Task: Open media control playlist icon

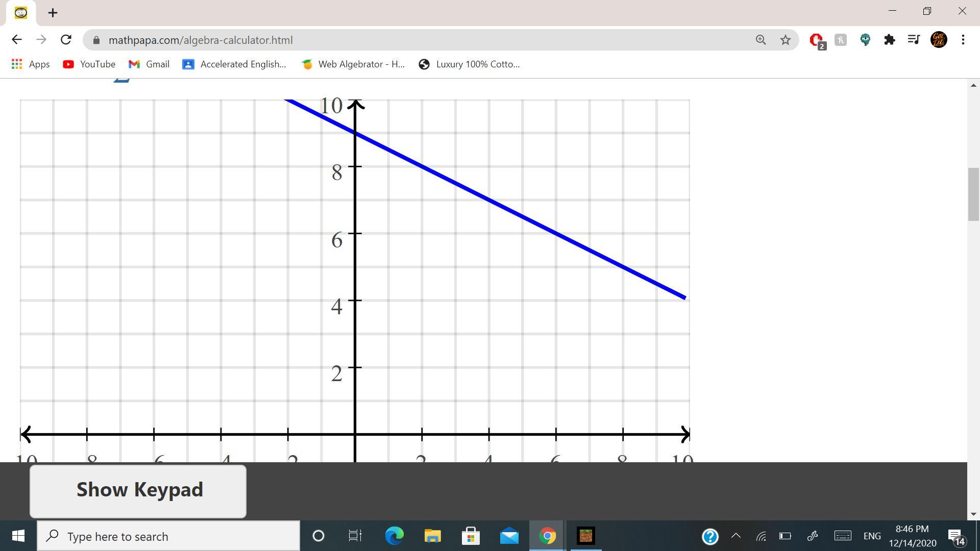Action: (914, 40)
